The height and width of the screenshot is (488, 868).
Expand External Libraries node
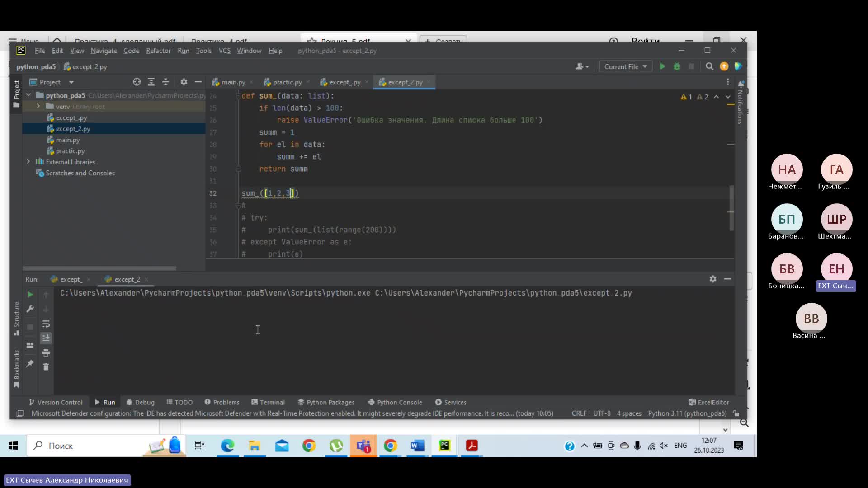click(x=28, y=162)
